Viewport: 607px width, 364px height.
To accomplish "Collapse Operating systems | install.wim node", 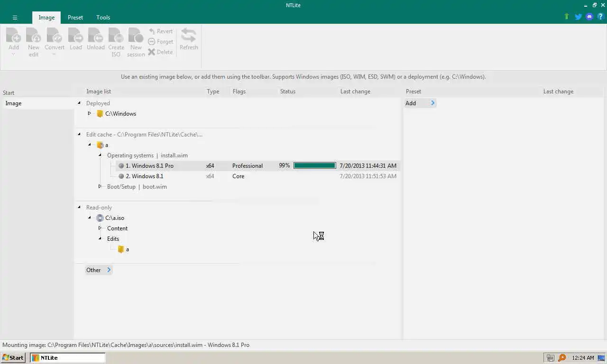I will 100,155.
